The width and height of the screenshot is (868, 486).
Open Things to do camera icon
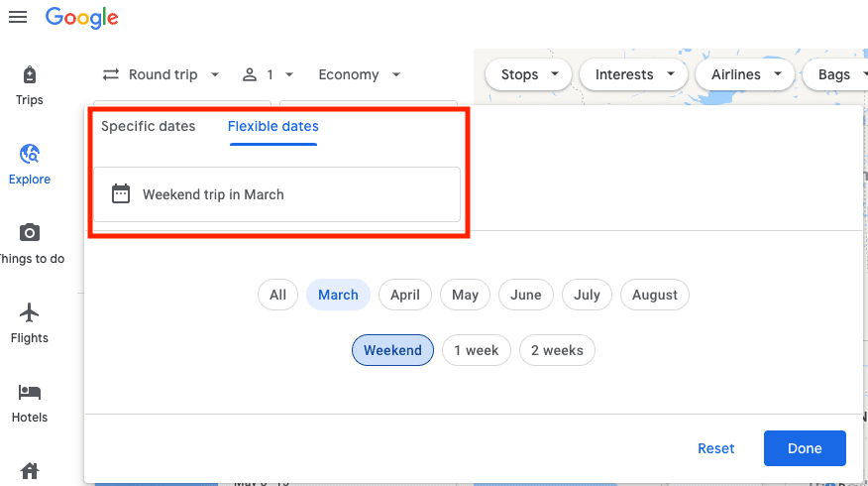point(30,234)
